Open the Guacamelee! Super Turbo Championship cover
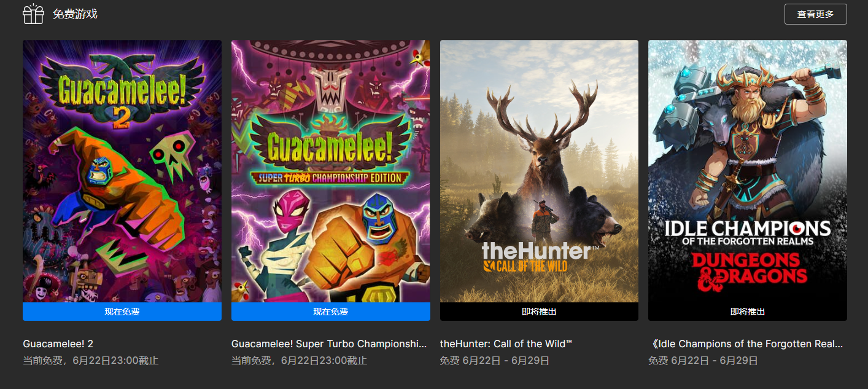This screenshot has height=389, width=868. (x=331, y=171)
